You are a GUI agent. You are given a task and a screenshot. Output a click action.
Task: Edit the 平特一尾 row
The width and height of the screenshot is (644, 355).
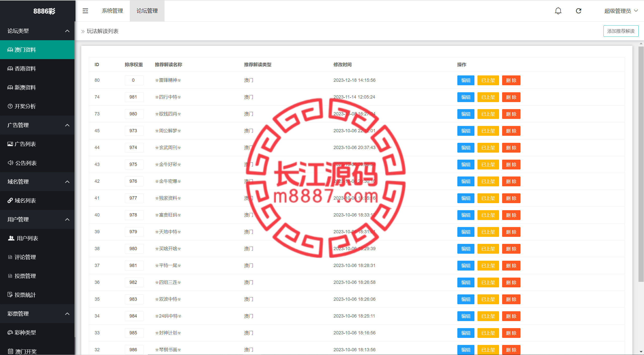point(466,265)
